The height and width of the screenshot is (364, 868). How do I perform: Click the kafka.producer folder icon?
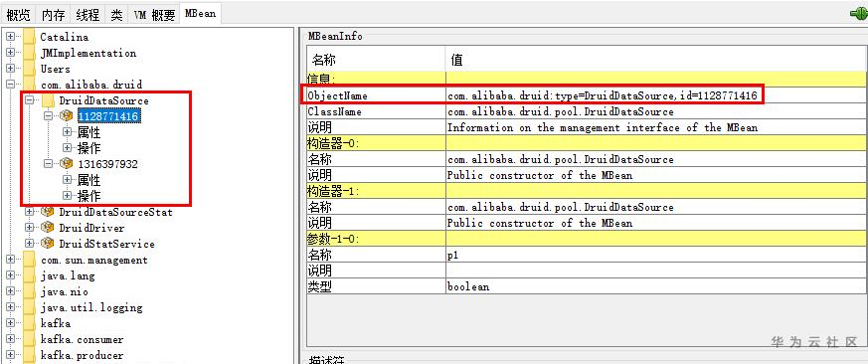(x=30, y=355)
